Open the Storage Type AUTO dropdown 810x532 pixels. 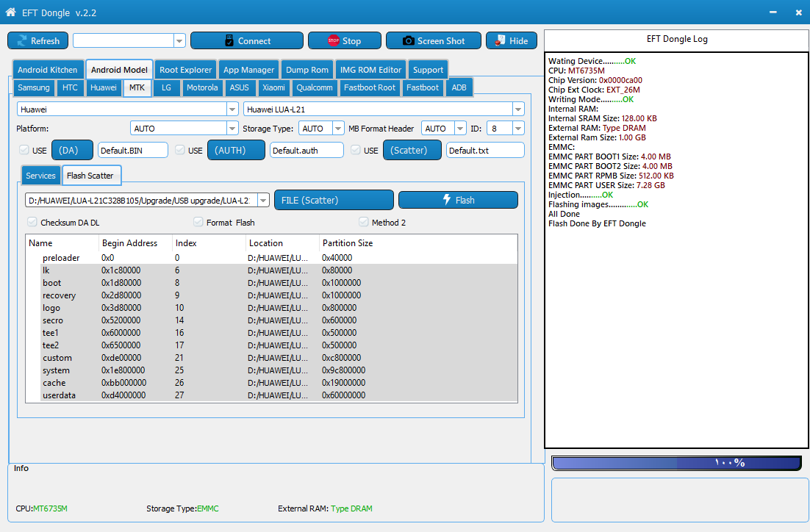pos(338,128)
